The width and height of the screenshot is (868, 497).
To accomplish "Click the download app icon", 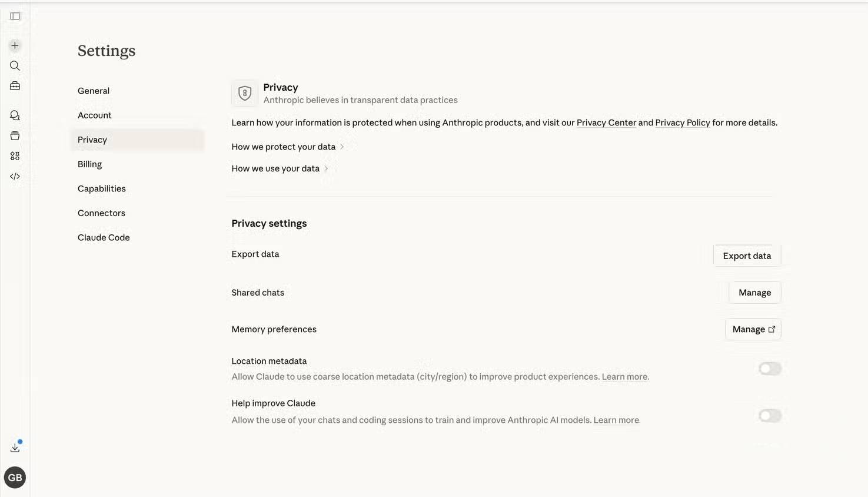I will point(15,448).
